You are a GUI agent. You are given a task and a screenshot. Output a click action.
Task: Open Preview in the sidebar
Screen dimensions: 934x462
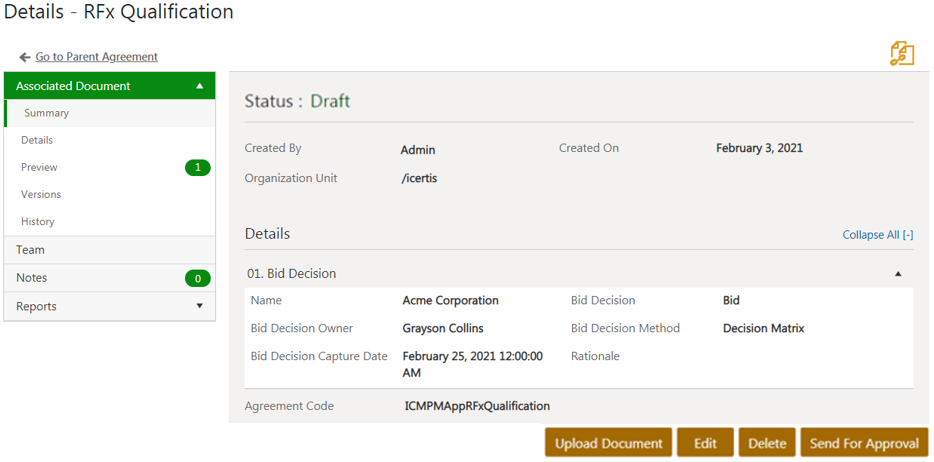39,167
